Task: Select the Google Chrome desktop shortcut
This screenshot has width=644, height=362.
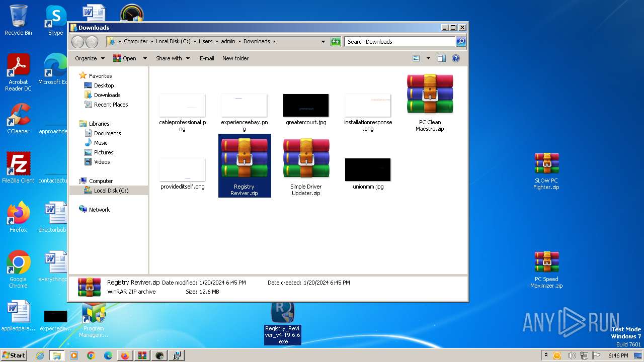Action: pyautogui.click(x=18, y=269)
